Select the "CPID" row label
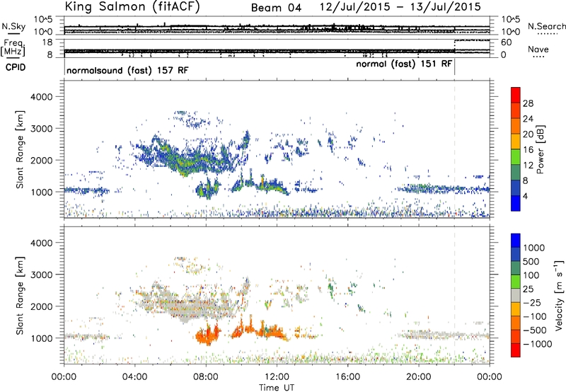 pos(16,67)
